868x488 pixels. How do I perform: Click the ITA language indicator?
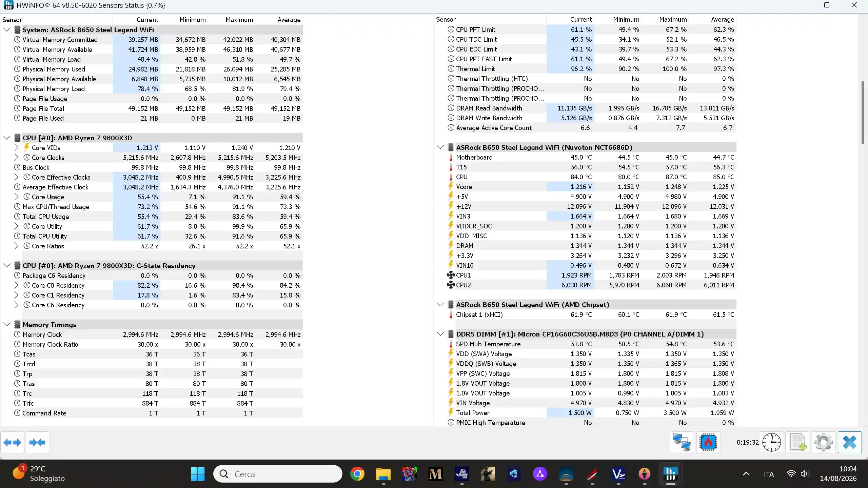pyautogui.click(x=769, y=474)
